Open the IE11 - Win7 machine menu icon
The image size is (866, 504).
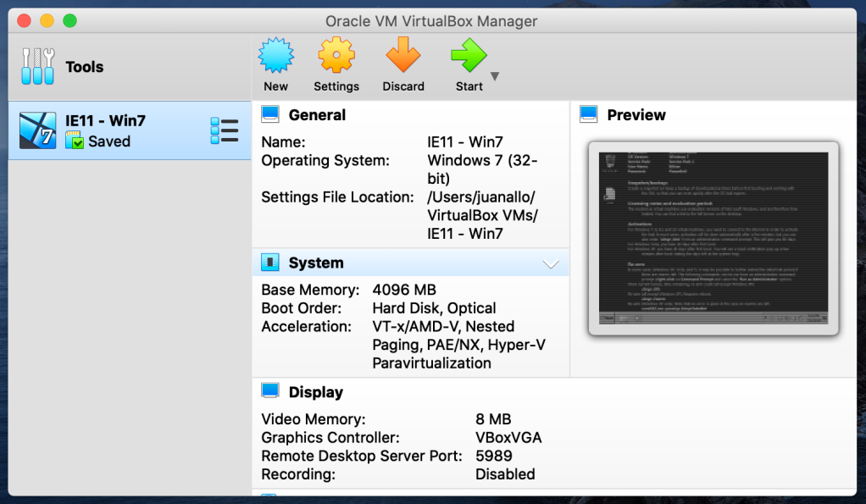(225, 130)
